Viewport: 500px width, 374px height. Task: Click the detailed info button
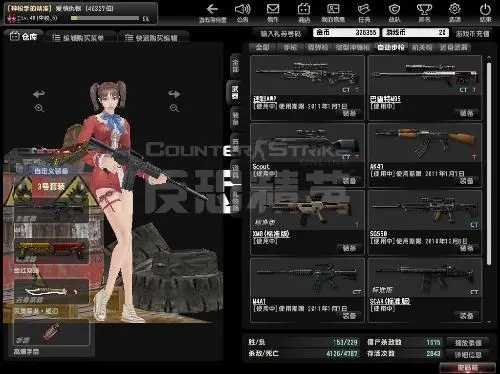point(468,355)
